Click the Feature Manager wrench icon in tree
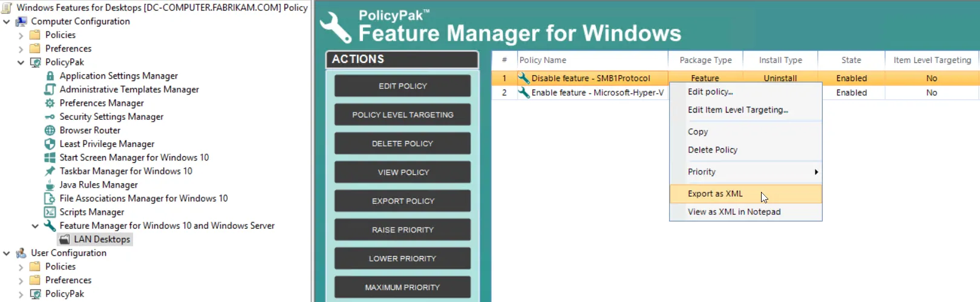980x302 pixels. (50, 226)
